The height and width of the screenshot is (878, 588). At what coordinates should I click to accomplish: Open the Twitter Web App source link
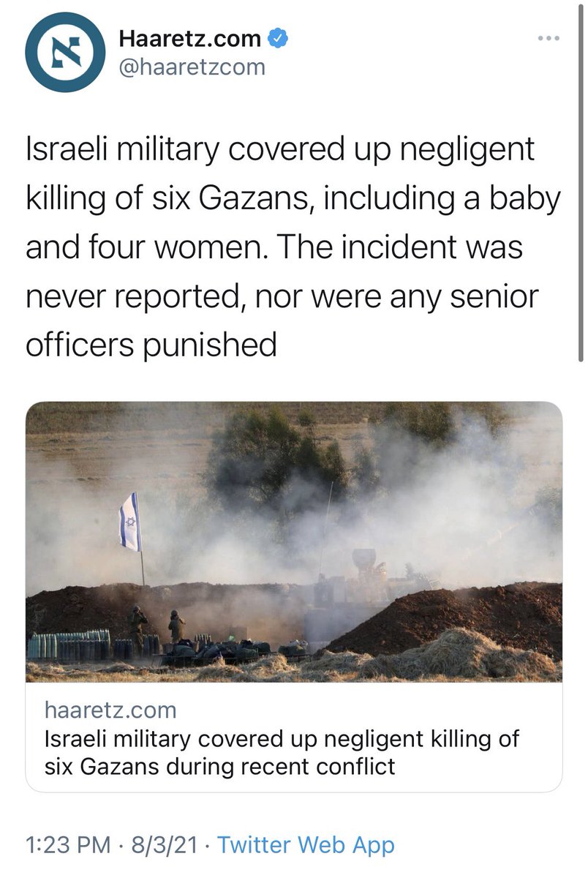(x=306, y=846)
